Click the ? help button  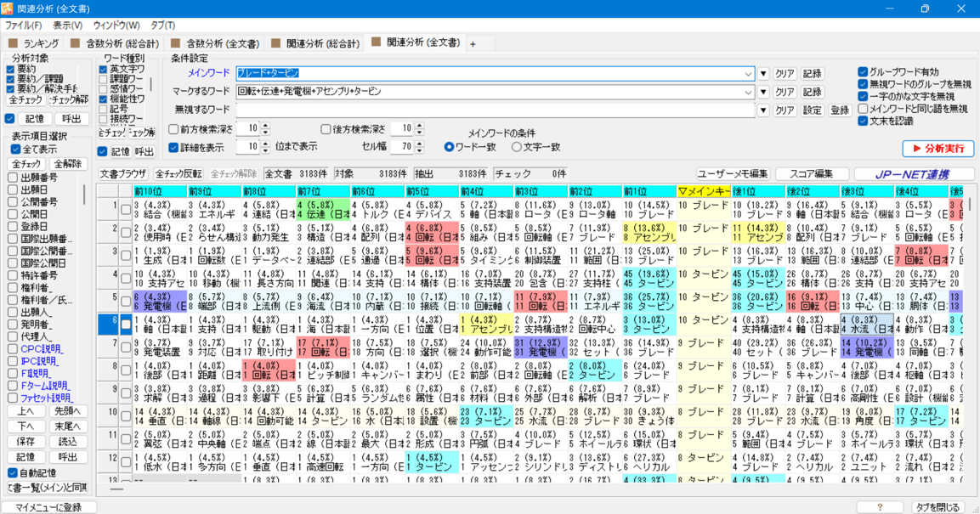coord(880,507)
